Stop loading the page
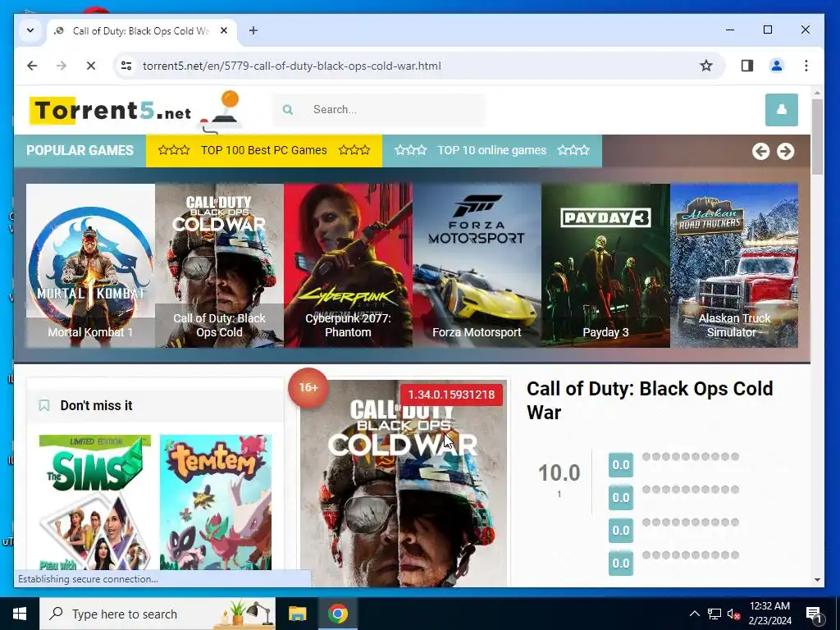The width and height of the screenshot is (840, 630). (x=90, y=66)
